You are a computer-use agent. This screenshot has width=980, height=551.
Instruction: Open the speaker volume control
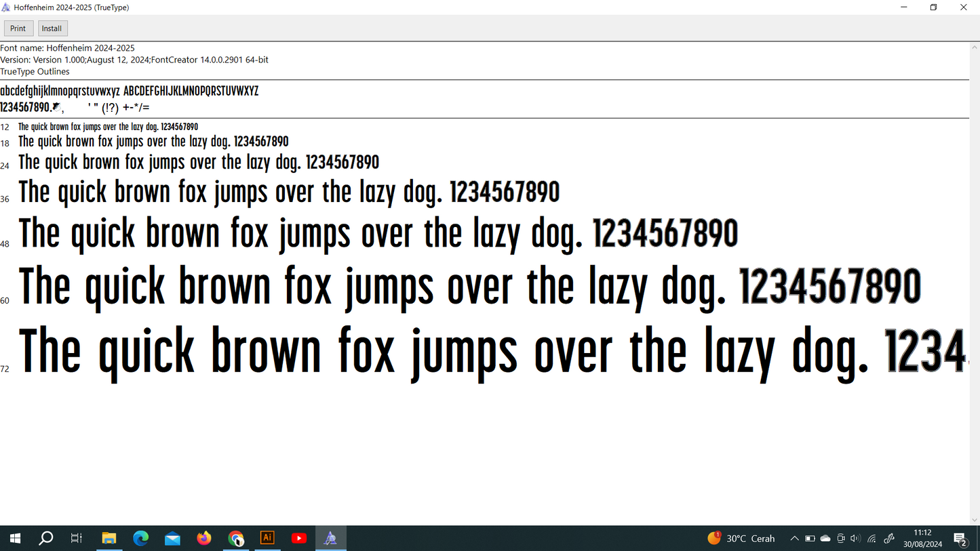point(855,538)
